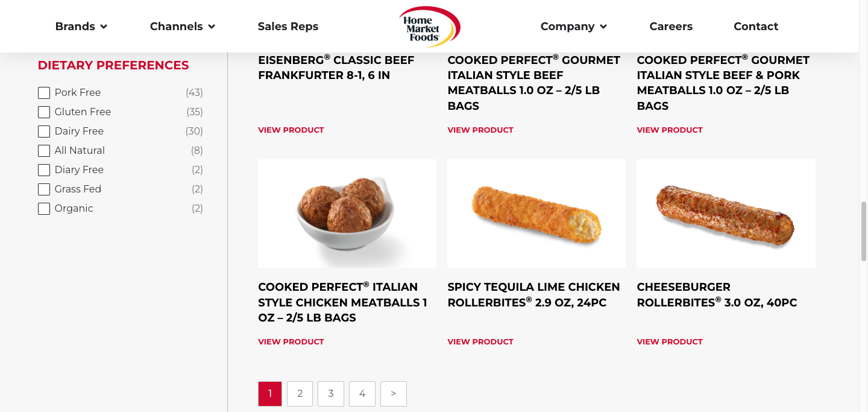Screen dimensions: 868x412
Task: Click the Home Market Foods logo
Action: pos(429,27)
